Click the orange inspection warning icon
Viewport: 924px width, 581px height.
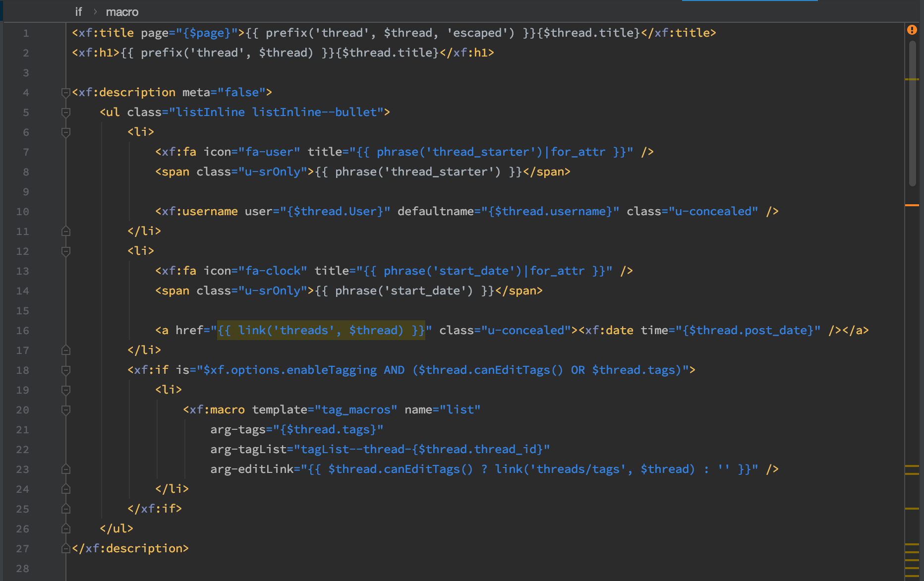click(x=912, y=30)
